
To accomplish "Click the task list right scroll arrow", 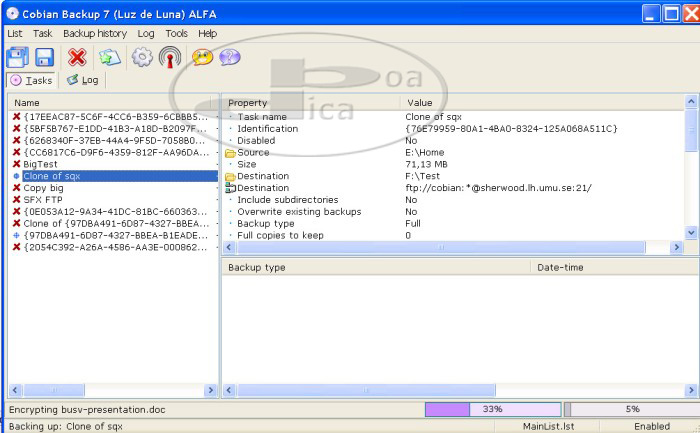I will click(x=211, y=390).
